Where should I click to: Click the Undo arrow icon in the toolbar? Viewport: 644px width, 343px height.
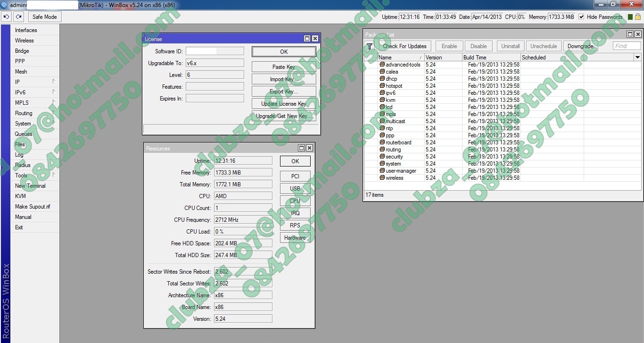click(x=6, y=17)
